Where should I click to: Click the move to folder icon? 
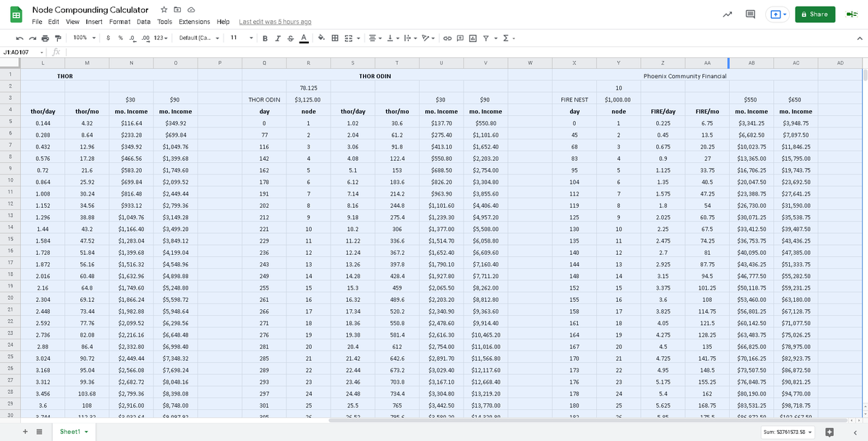(177, 10)
